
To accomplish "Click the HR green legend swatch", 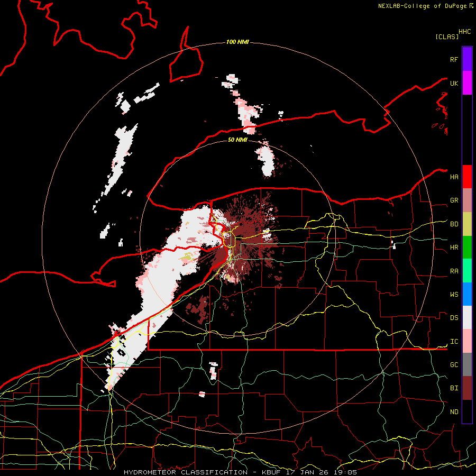I will 467,248.
